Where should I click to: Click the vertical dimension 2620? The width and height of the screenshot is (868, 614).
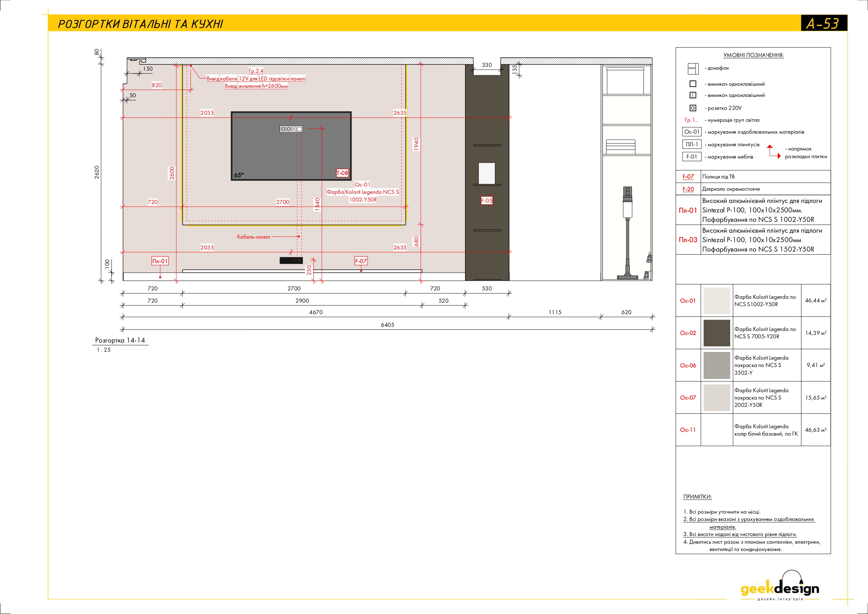(97, 172)
